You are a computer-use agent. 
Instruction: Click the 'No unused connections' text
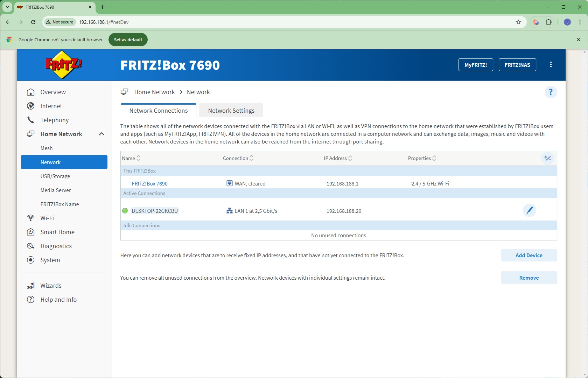[338, 235]
